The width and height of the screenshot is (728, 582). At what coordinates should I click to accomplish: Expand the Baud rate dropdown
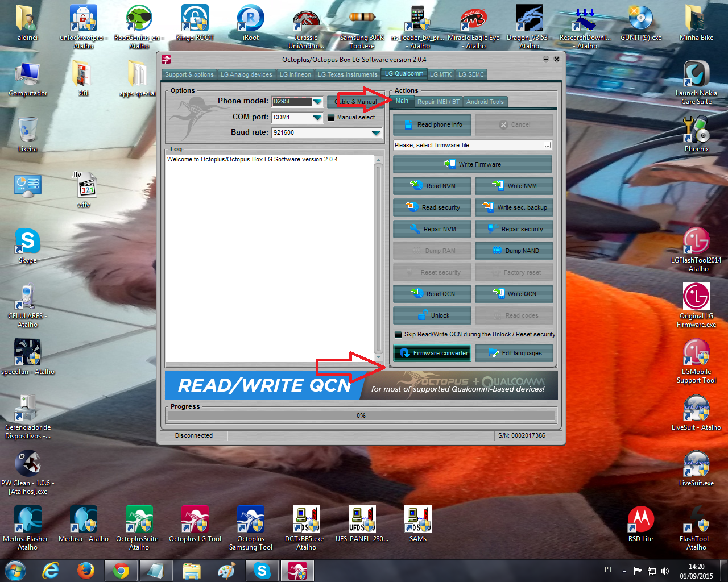click(375, 133)
